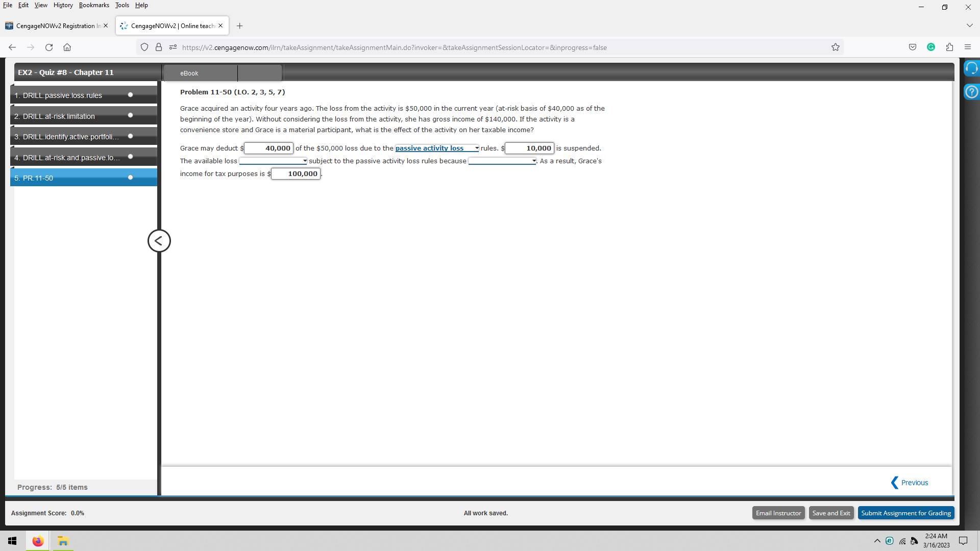Click the Progress 5/5 items bar
980x551 pixels.
click(x=52, y=487)
